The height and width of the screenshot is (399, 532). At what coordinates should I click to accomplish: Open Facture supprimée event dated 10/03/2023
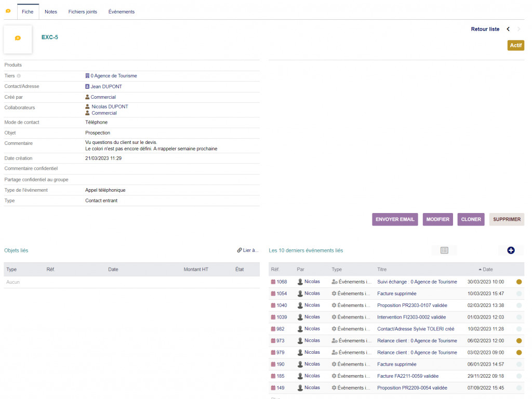click(396, 294)
